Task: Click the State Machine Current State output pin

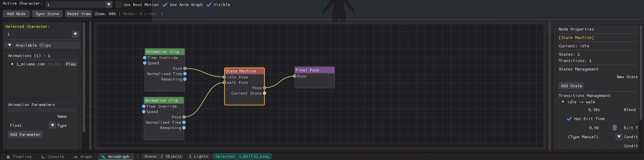Action: click(x=264, y=93)
